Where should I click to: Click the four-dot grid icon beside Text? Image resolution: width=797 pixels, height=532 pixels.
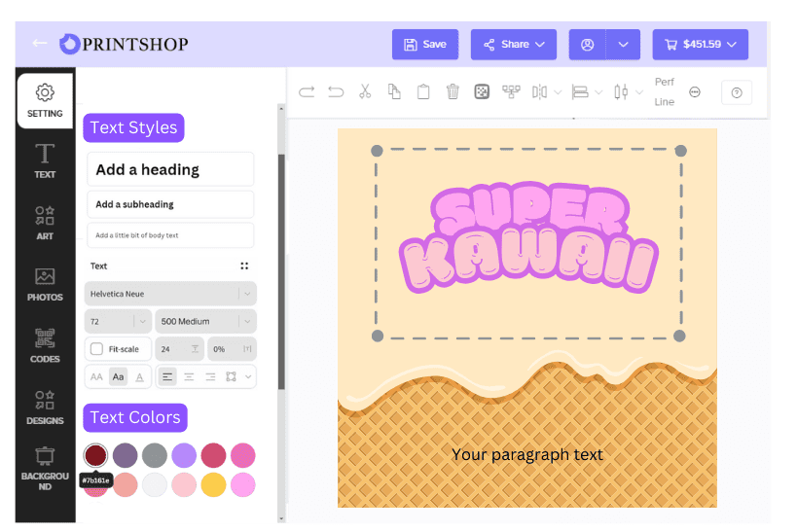click(x=244, y=266)
